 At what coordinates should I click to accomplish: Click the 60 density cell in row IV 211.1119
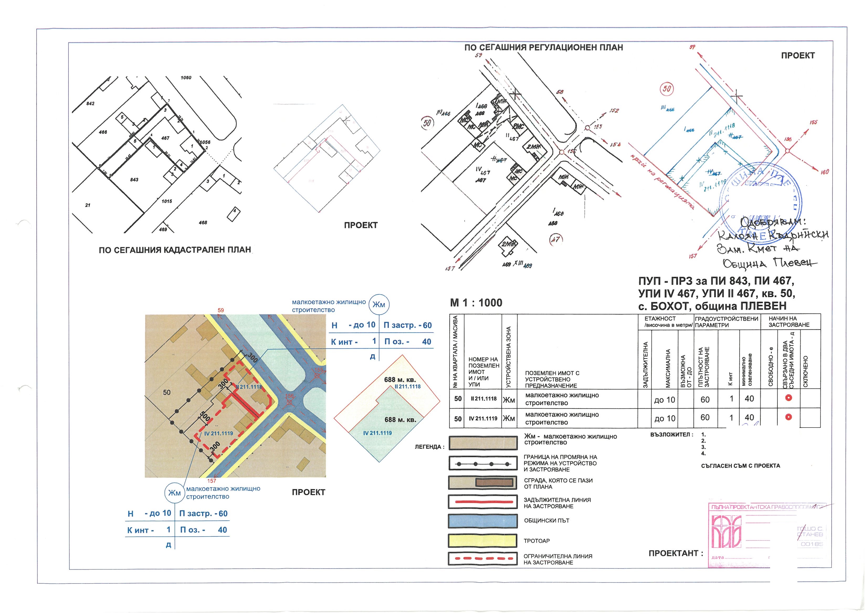pos(705,418)
